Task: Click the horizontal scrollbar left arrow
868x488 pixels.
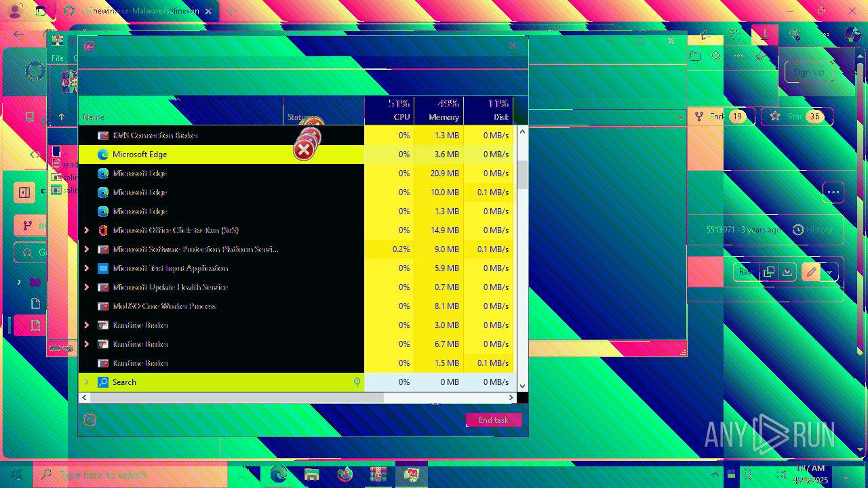Action: tap(84, 398)
